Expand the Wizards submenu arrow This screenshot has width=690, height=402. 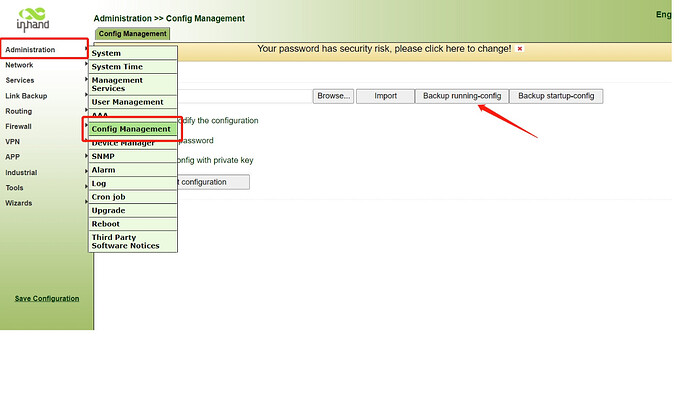(x=86, y=202)
